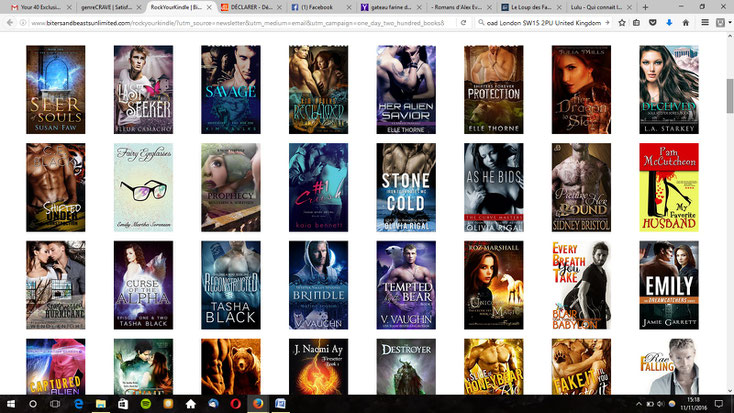Open Her Alien Savior book cover
Screen dimensions: 734x413
pyautogui.click(x=406, y=89)
